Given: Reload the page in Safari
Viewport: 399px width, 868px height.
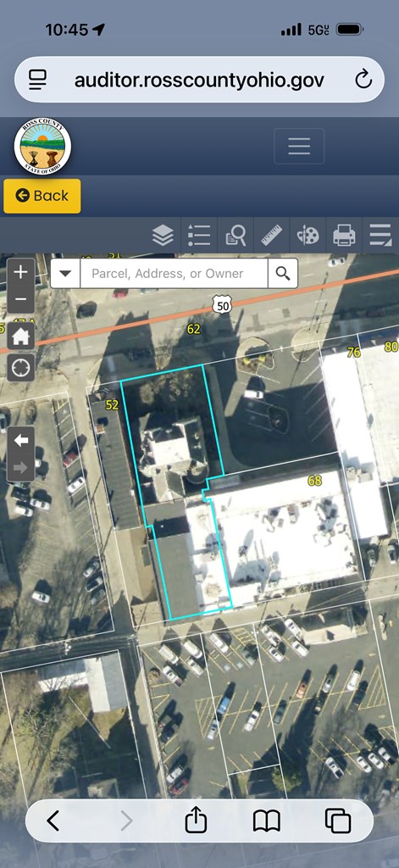Looking at the screenshot, I should (363, 81).
